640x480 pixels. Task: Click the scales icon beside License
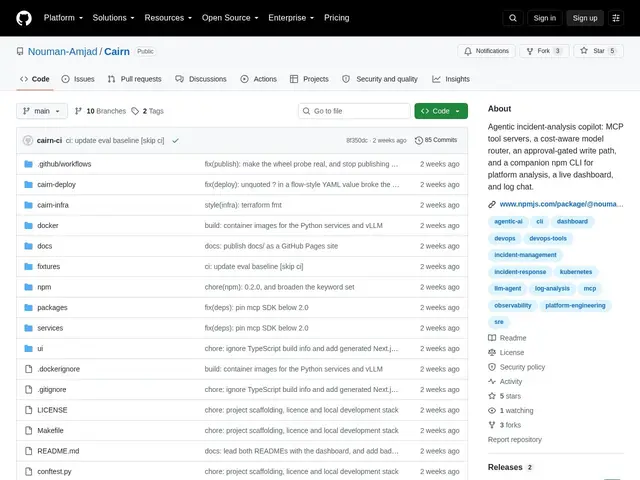pyautogui.click(x=492, y=352)
